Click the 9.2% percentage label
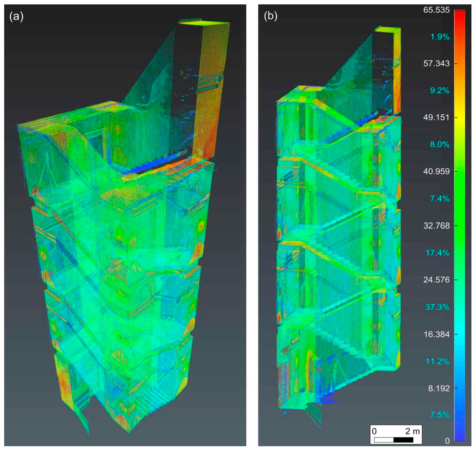Image resolution: width=476 pixels, height=451 pixels. click(439, 91)
